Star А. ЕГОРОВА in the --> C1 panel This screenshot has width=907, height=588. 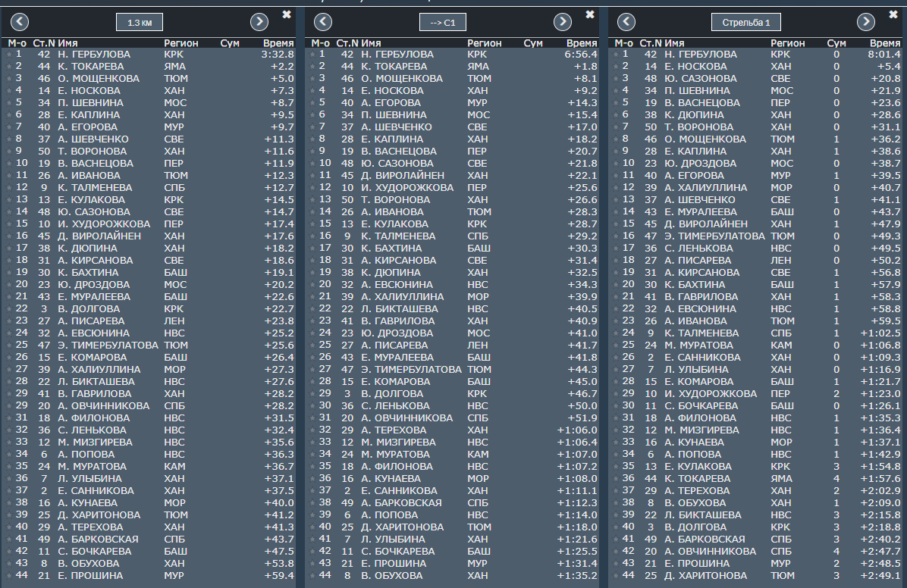tap(312, 103)
